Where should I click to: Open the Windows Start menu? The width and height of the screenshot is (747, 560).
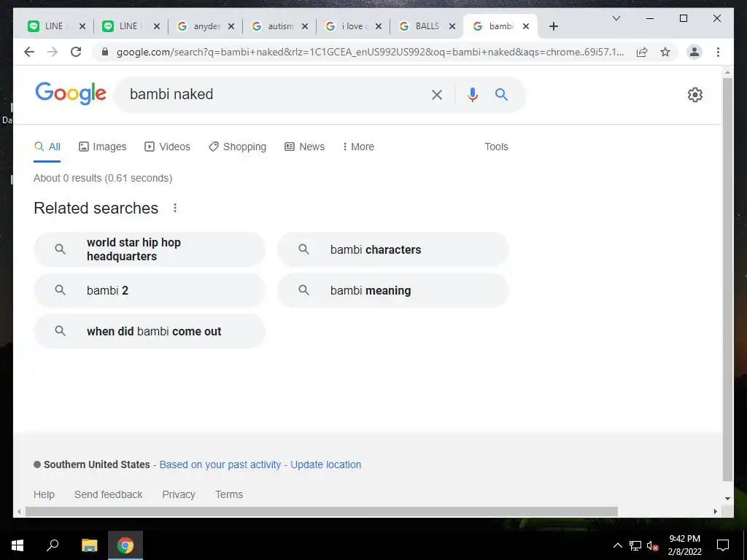18,545
